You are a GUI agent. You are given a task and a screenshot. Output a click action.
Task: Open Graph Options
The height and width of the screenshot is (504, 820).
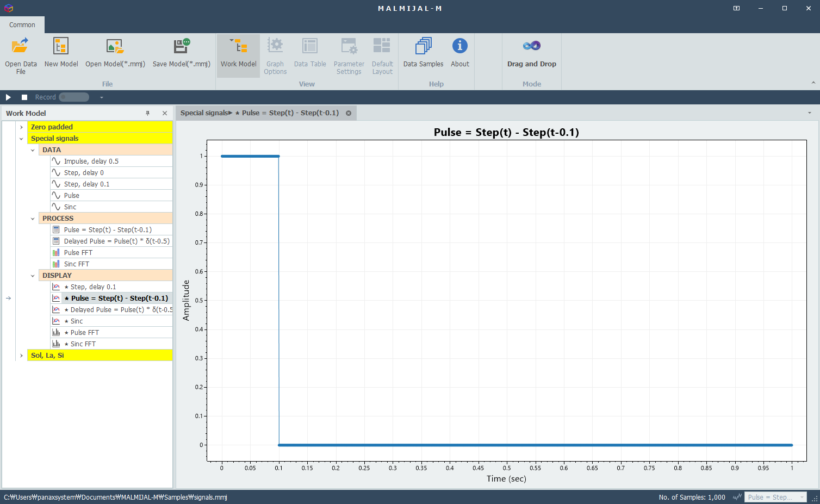[275, 55]
